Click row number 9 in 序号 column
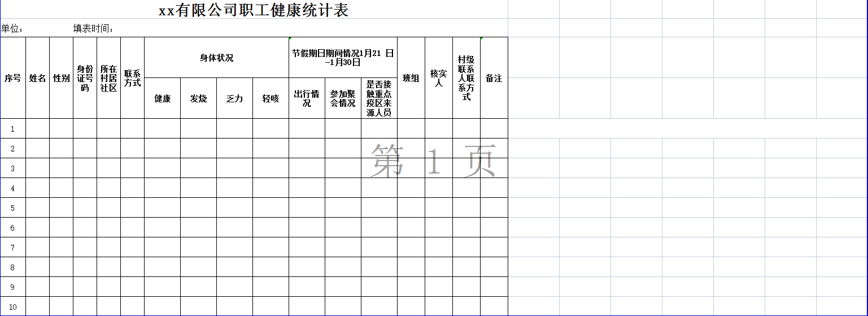Screen dimensions: 868x316 tap(13, 287)
